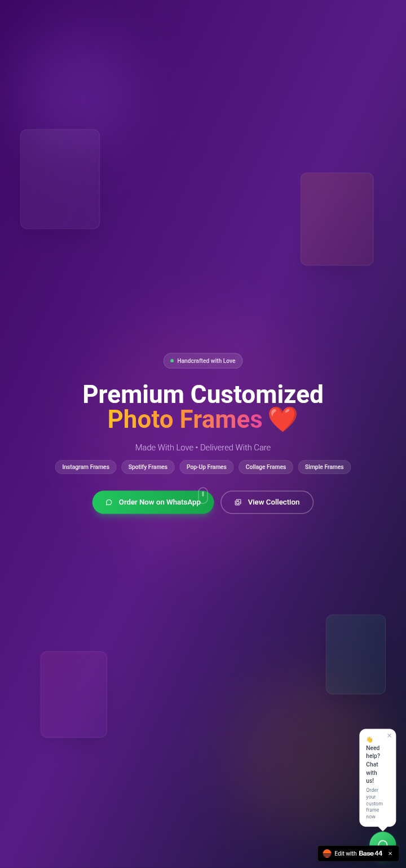Click the Handcrafted with Love badge
Viewport: 406px width, 868px height.
tap(203, 361)
